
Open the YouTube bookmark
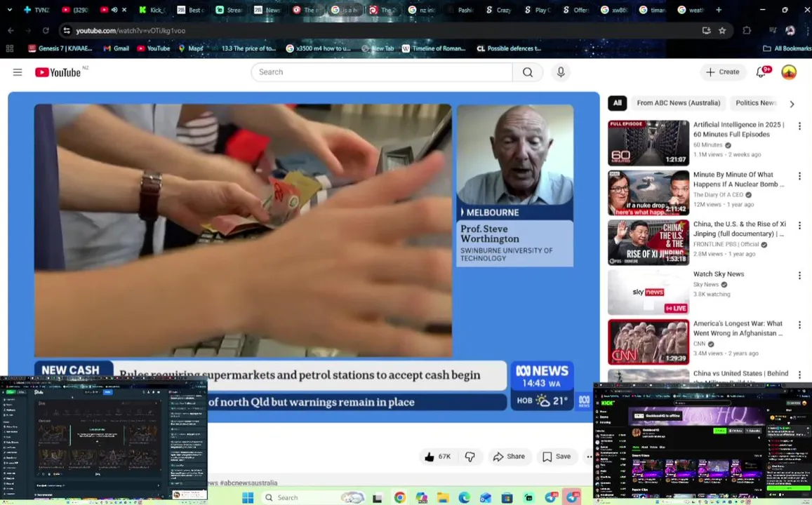tap(154, 48)
